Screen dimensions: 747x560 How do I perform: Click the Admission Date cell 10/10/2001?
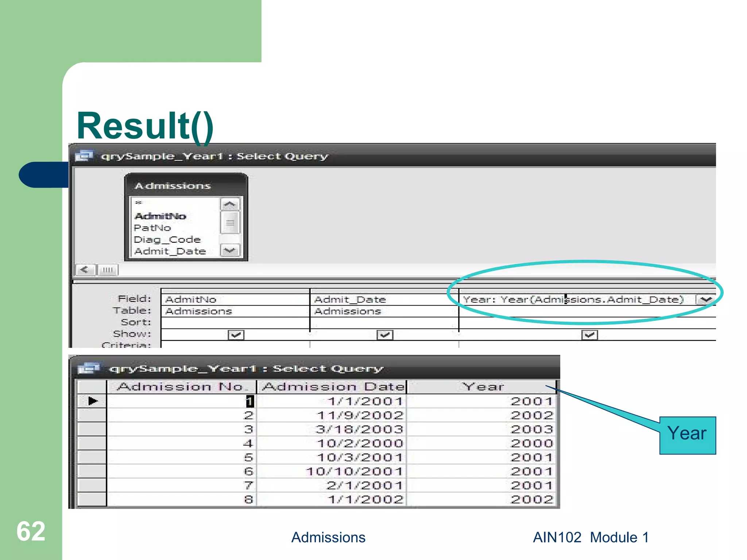pyautogui.click(x=332, y=471)
